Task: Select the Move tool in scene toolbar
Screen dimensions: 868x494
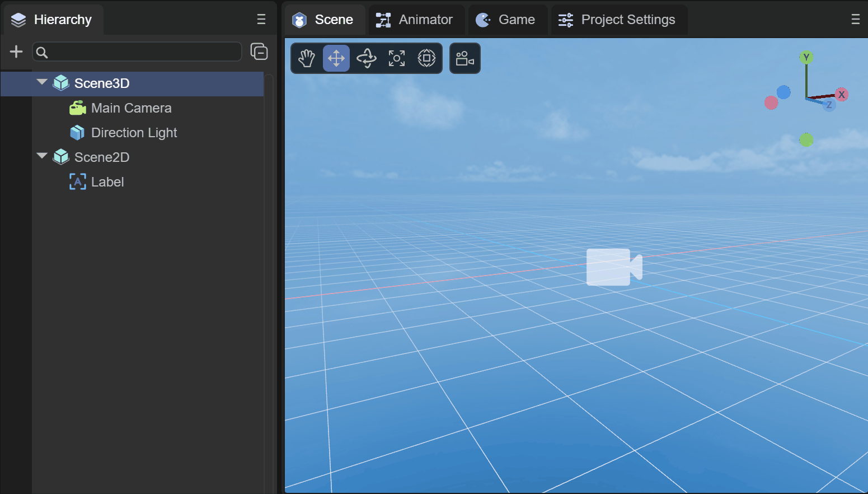Action: coord(336,58)
